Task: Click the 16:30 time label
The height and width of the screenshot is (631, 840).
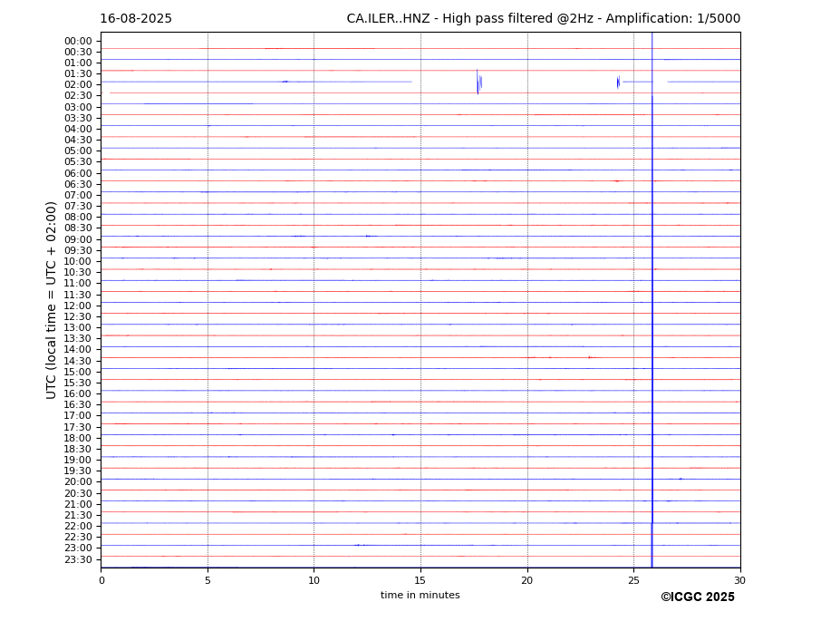Action: pyautogui.click(x=78, y=404)
